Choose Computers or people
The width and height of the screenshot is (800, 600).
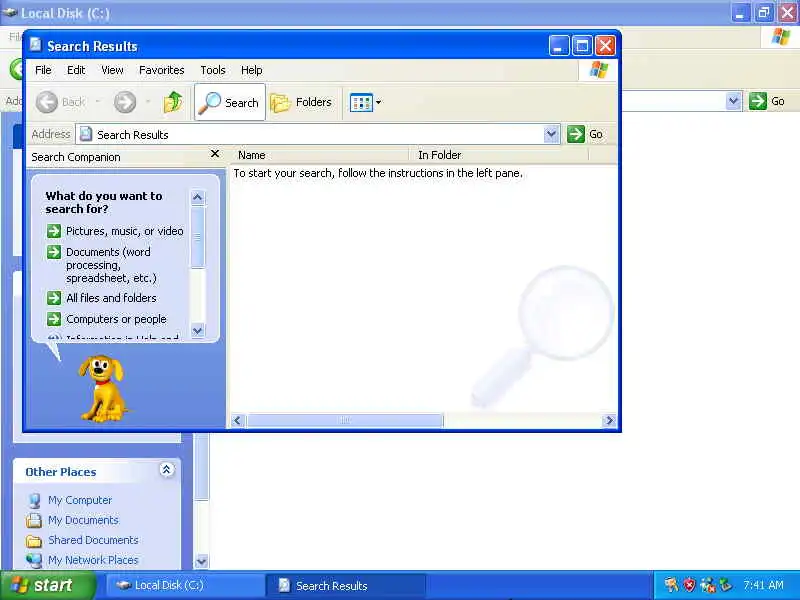[116, 319]
